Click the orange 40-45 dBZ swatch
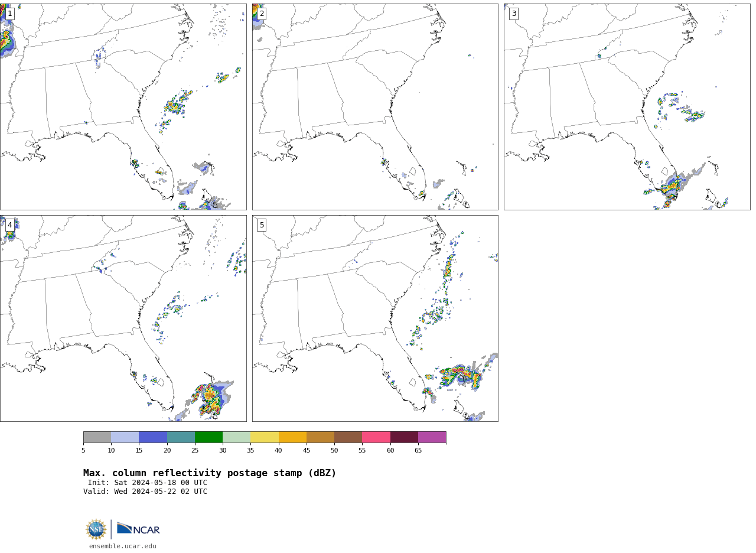The image size is (756, 553). [x=292, y=437]
